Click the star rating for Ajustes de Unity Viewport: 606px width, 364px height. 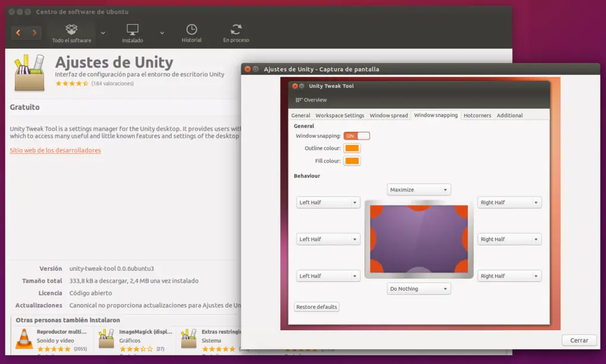point(72,84)
